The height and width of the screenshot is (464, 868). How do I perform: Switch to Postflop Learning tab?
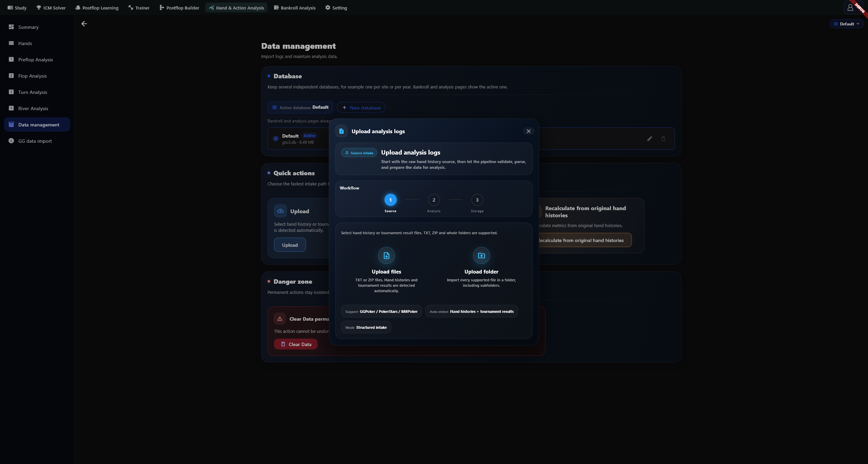(x=97, y=8)
